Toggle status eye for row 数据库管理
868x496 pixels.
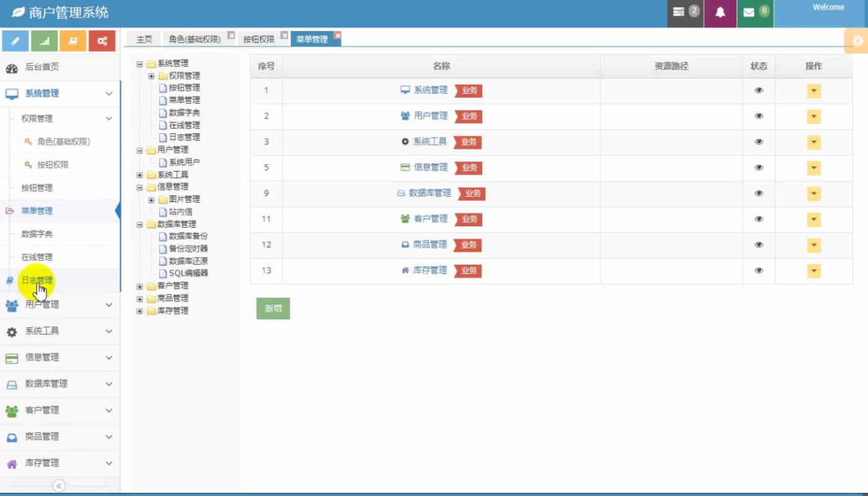point(759,193)
